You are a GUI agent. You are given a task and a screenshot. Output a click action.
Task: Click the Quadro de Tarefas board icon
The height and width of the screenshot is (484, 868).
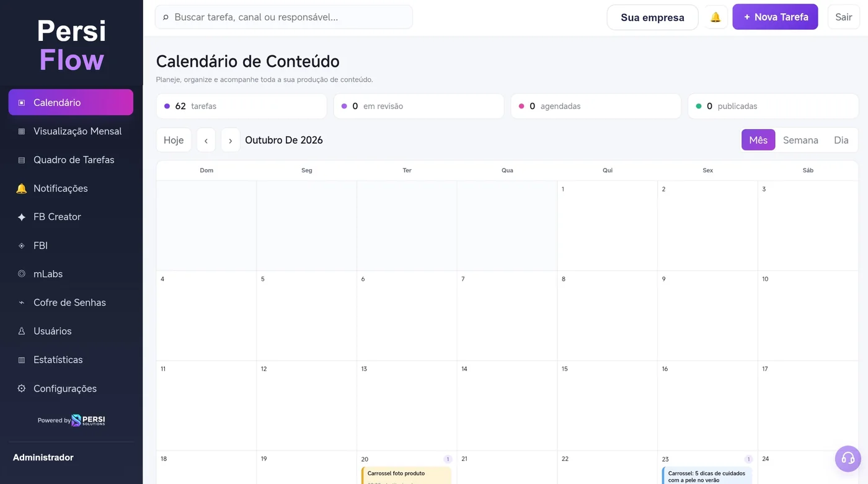click(22, 160)
